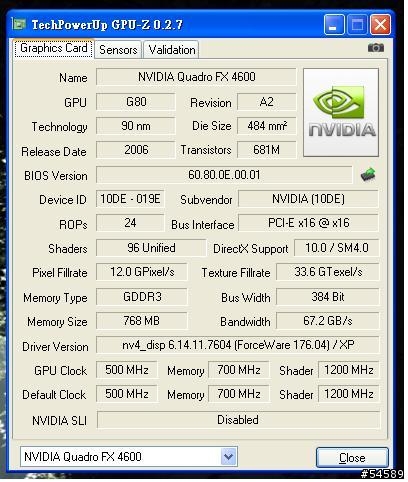Image resolution: width=408 pixels, height=482 pixels.
Task: Click the Shaders field 96 Unified
Action: coord(151,248)
